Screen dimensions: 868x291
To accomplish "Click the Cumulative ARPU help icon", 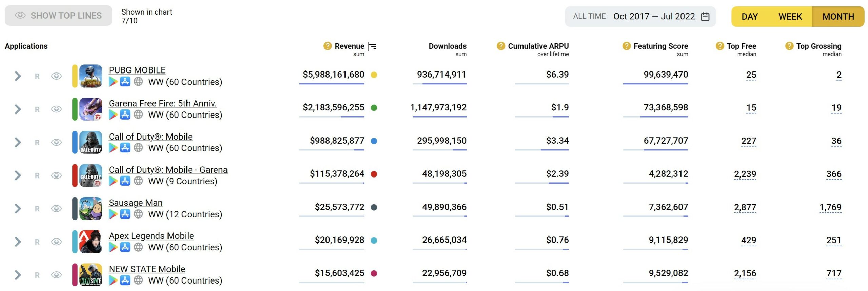I will (x=500, y=46).
